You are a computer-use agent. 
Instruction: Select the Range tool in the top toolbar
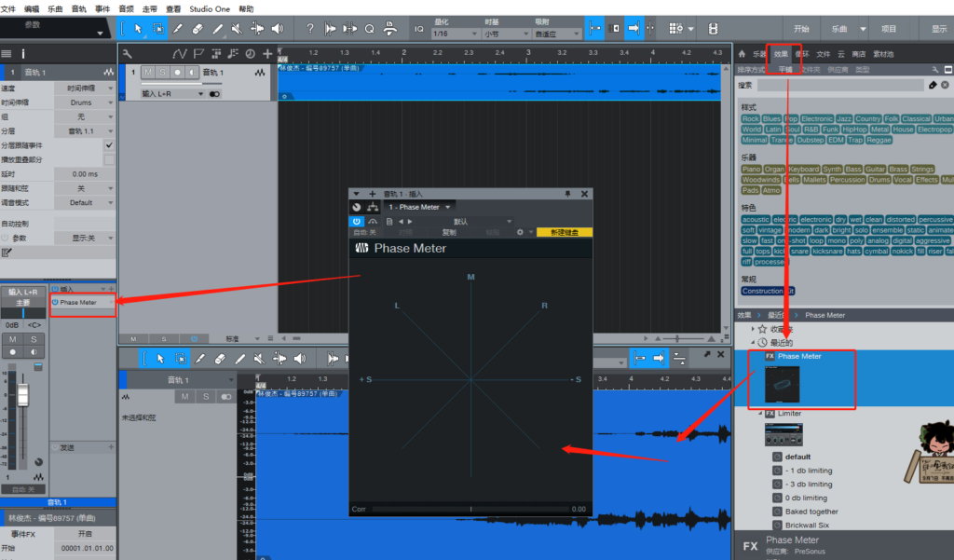pyautogui.click(x=158, y=29)
